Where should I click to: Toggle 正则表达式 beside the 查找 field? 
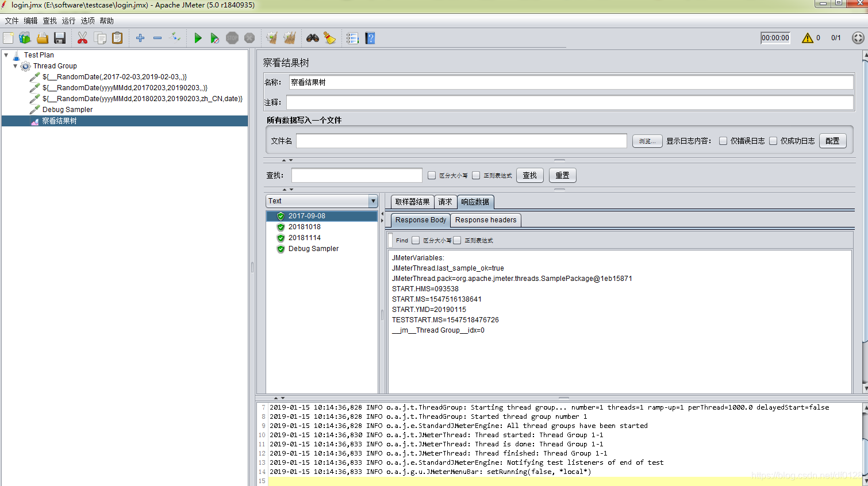coord(476,175)
